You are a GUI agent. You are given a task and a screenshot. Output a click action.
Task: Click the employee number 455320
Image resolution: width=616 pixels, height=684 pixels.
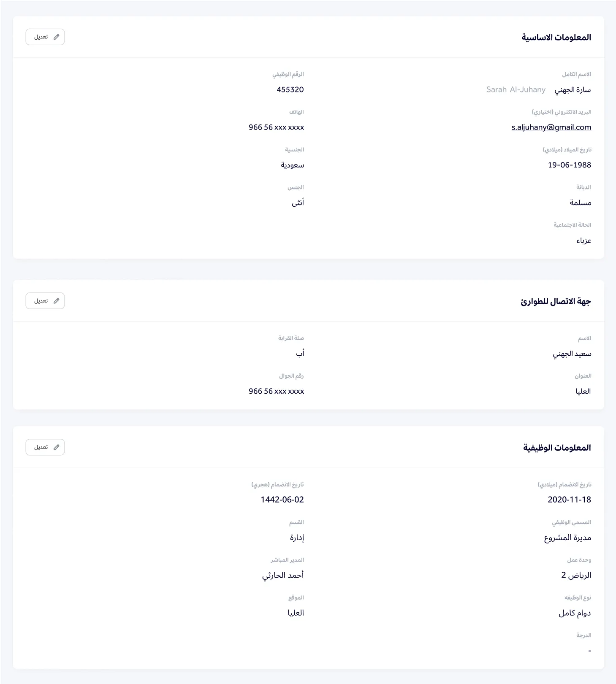click(x=290, y=89)
